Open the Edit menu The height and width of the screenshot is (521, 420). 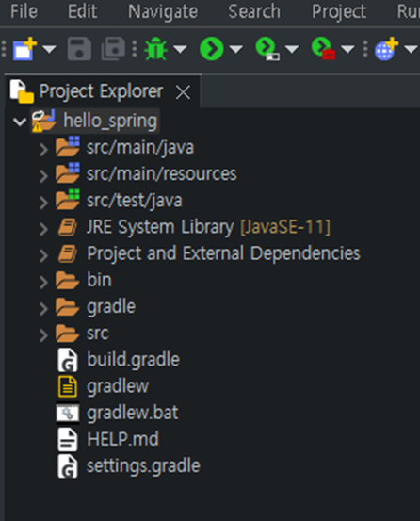[82, 11]
